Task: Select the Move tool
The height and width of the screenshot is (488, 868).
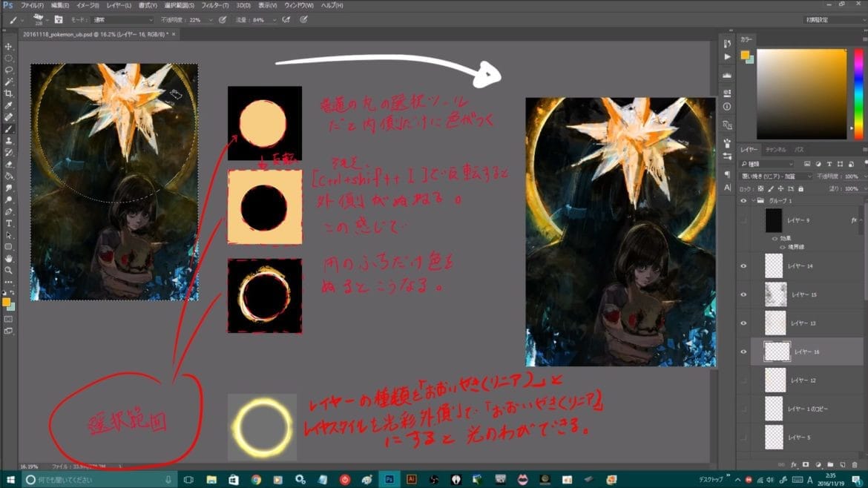Action: point(9,46)
